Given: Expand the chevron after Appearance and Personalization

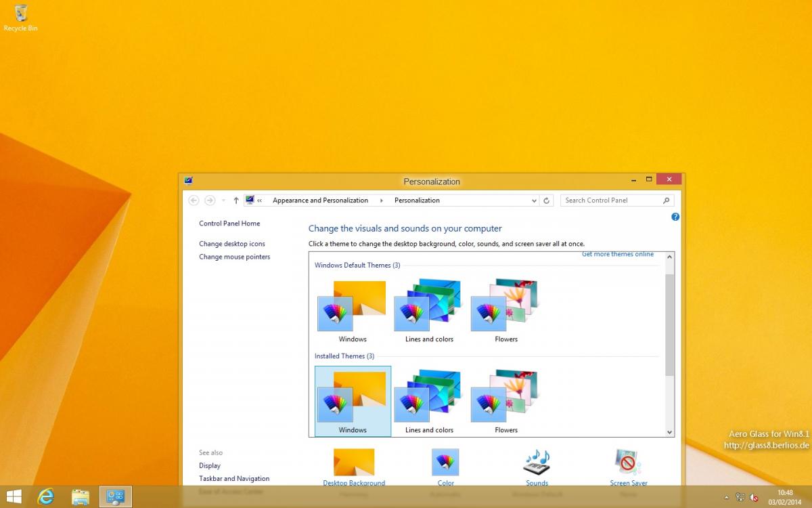Looking at the screenshot, I should pos(381,200).
